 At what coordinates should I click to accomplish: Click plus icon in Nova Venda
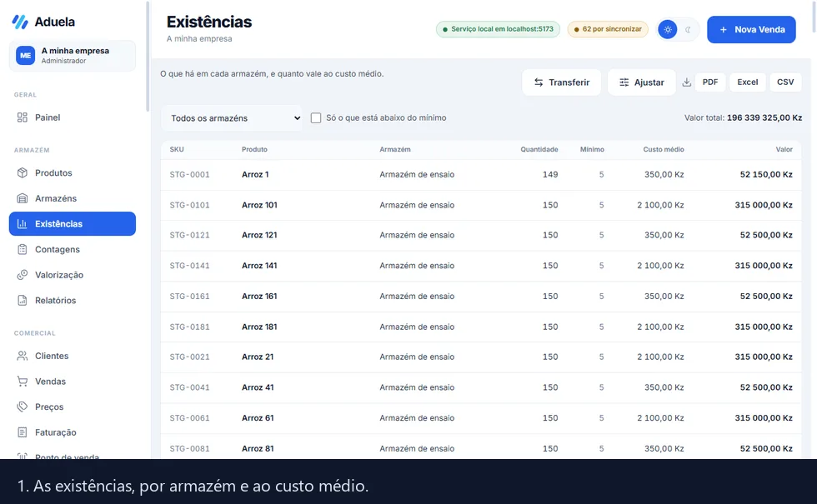(x=724, y=30)
